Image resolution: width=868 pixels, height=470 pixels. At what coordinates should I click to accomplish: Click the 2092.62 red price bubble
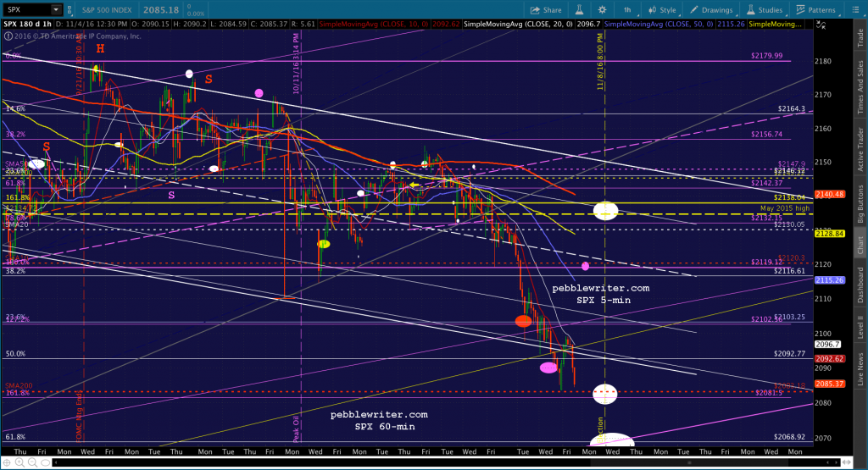click(829, 359)
